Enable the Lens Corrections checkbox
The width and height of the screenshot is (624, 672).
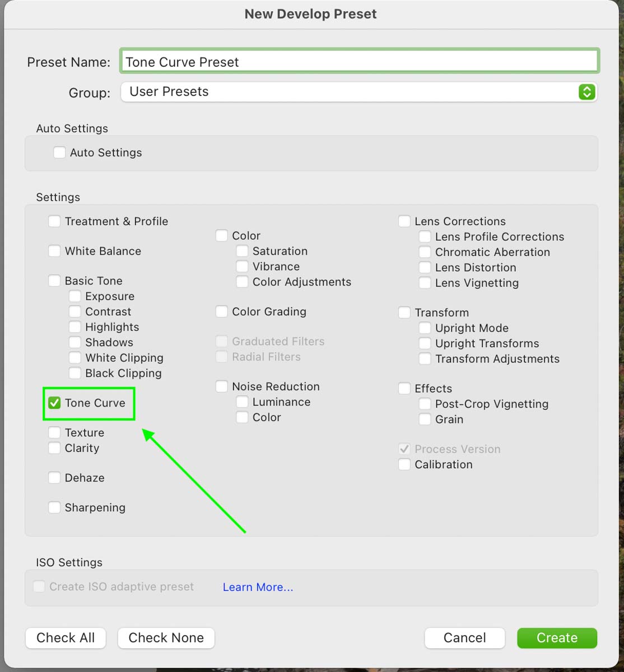(x=404, y=221)
